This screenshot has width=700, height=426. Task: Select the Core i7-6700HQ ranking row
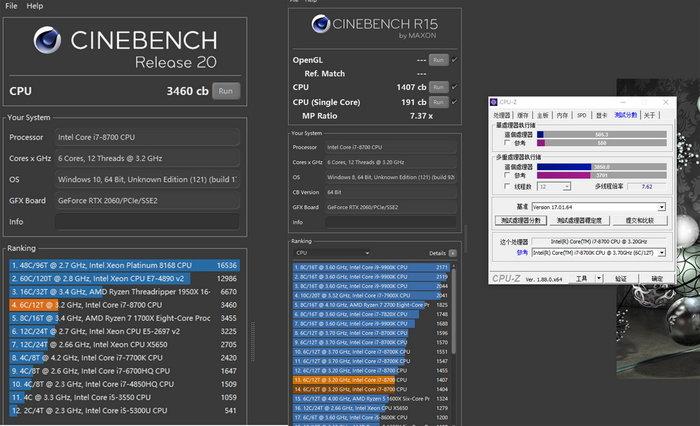click(124, 371)
